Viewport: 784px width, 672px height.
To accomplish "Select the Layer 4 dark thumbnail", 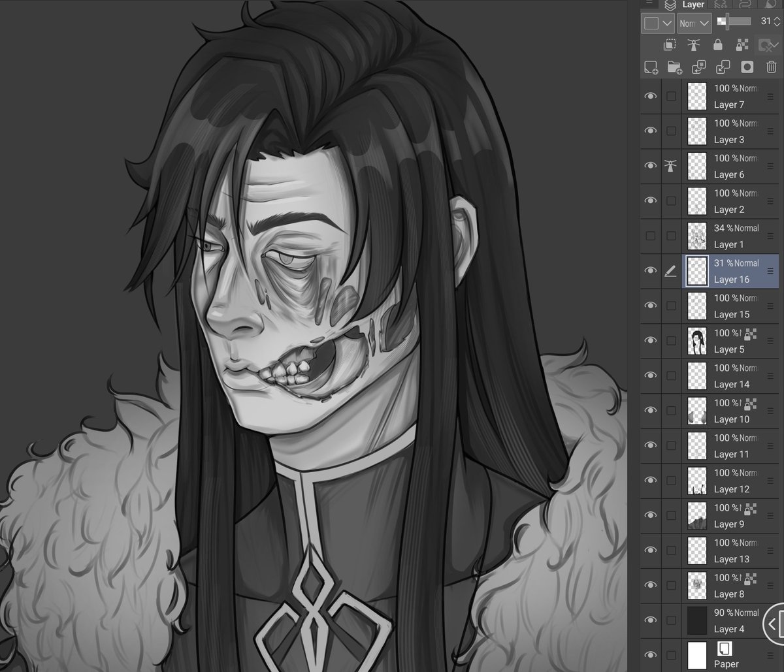I will [698, 620].
